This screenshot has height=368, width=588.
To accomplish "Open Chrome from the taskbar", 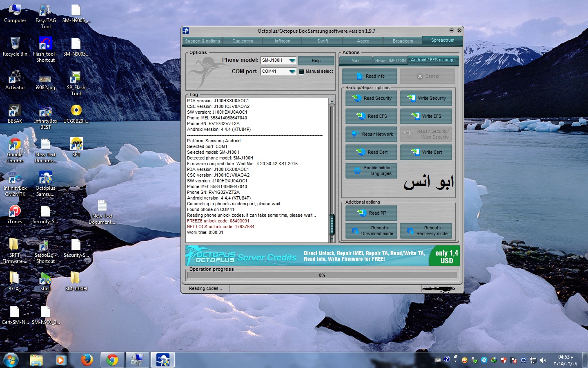I will [112, 360].
